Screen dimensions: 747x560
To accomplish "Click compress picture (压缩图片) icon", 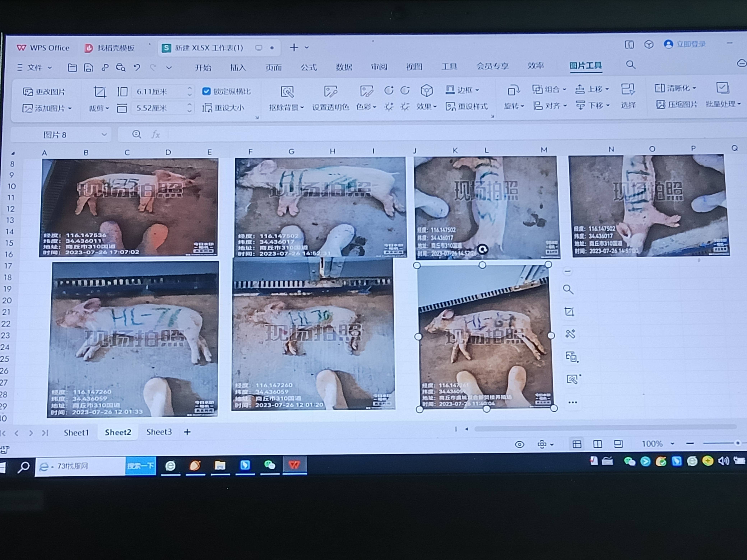I will (661, 105).
